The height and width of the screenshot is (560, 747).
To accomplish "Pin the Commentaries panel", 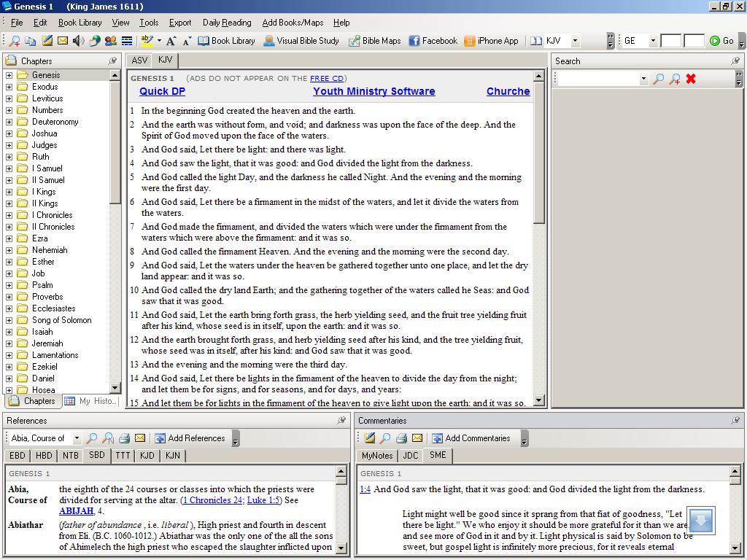I will [735, 421].
